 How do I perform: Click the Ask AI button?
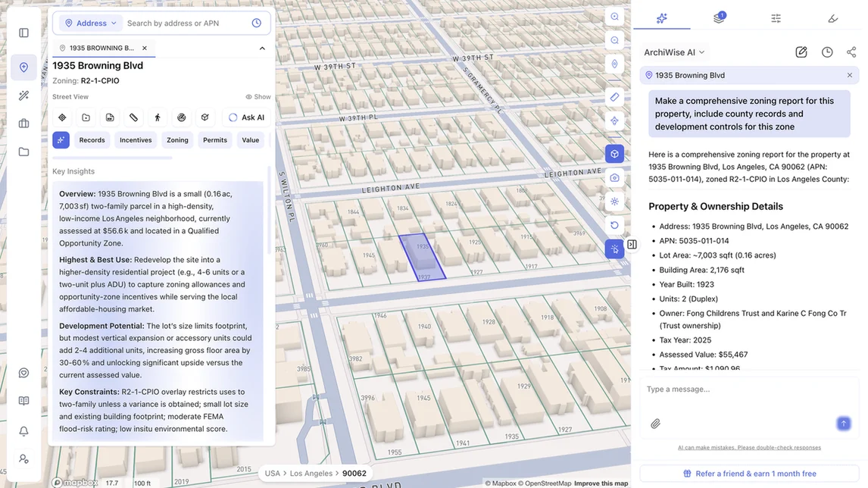click(247, 117)
